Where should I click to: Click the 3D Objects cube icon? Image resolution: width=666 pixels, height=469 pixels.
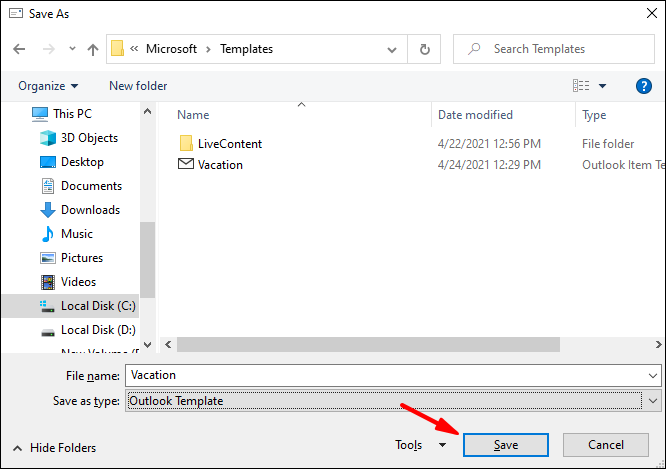click(48, 138)
